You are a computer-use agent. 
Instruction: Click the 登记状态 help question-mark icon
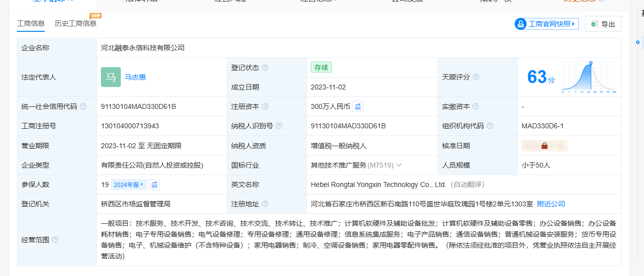[266, 68]
